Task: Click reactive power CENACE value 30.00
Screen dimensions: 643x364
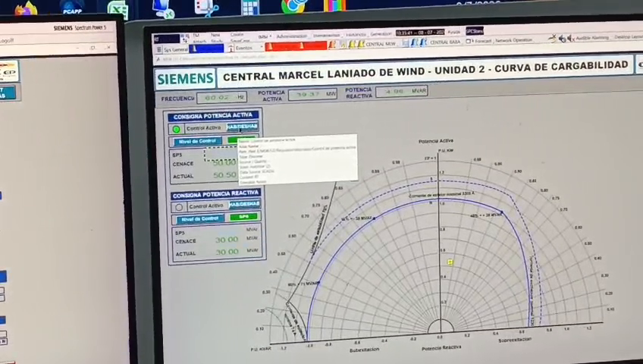Action: [227, 240]
